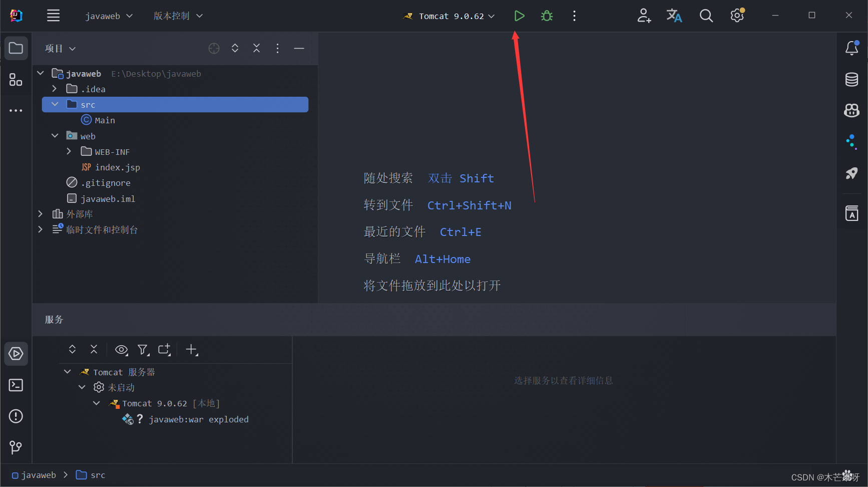Screen dimensions: 868x487
Task: Click 双击 Shift search hint
Action: (x=461, y=178)
